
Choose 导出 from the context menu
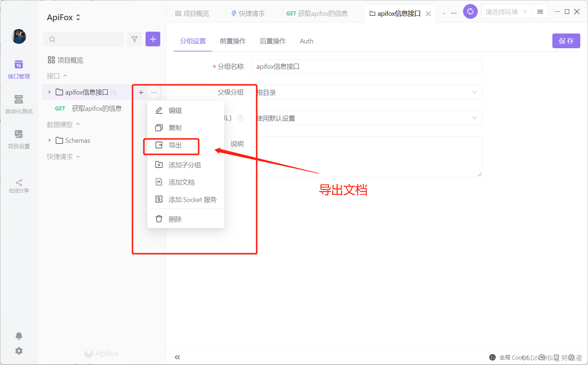point(186,145)
